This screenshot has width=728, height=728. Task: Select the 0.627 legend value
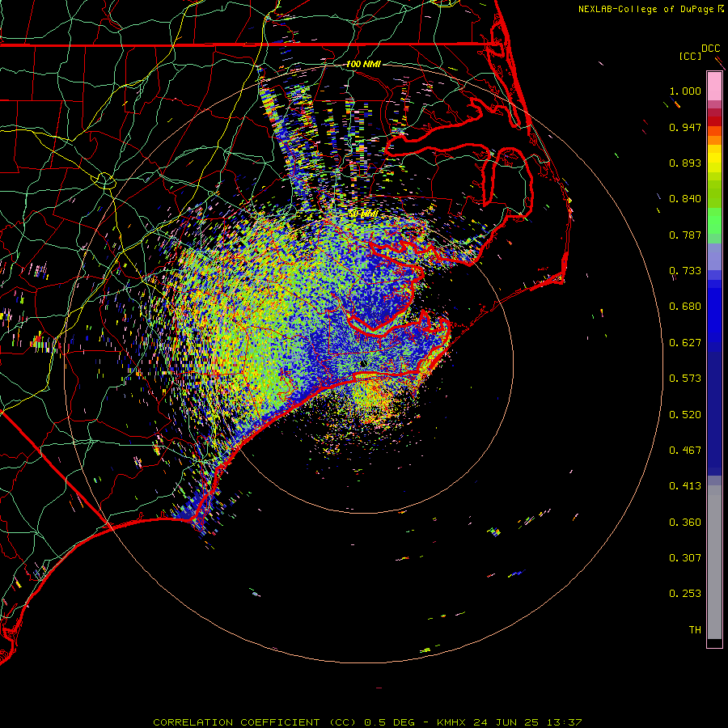(x=685, y=343)
